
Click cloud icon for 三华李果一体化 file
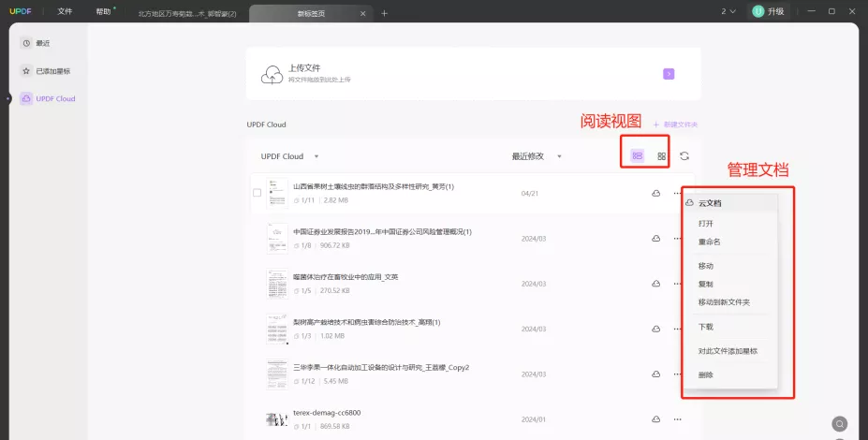(656, 374)
